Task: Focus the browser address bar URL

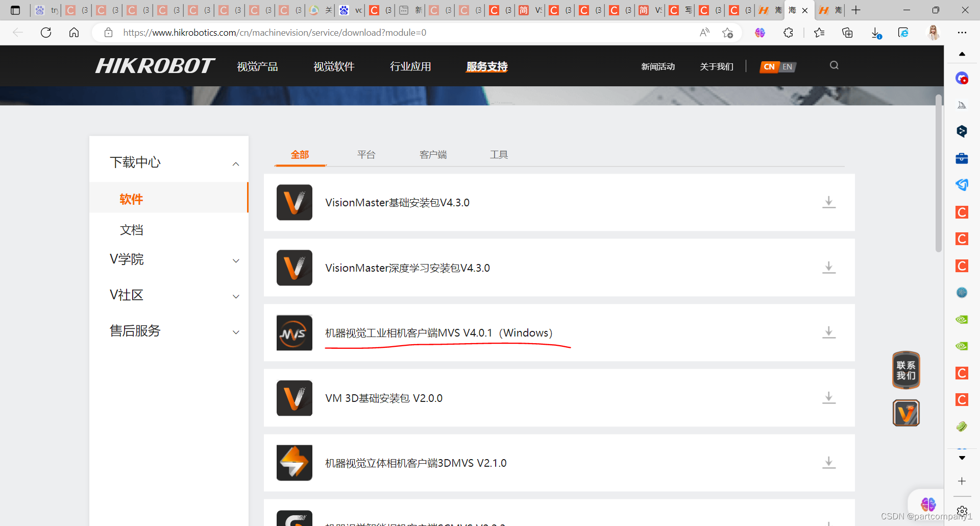Action: point(275,33)
